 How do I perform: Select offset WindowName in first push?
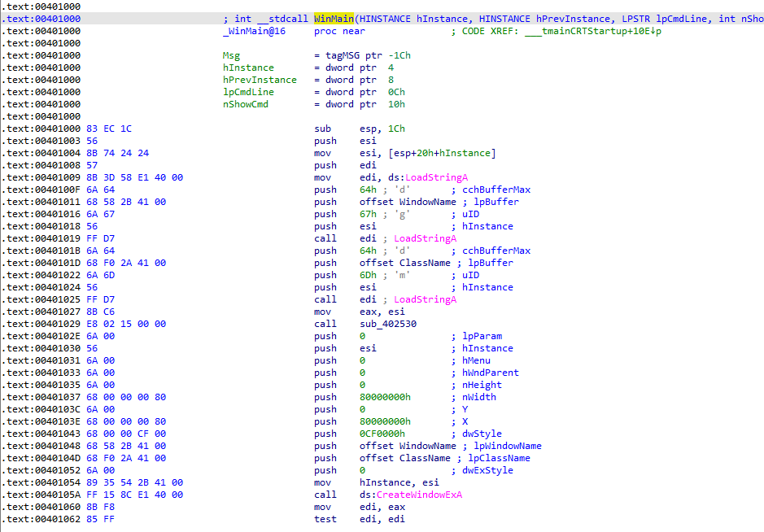pos(408,202)
